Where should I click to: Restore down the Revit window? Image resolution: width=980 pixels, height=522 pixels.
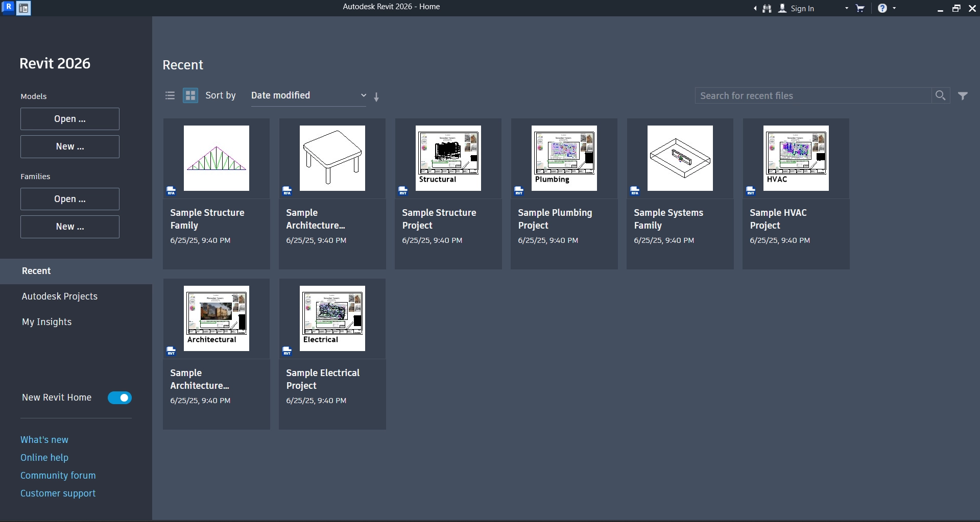pos(956,9)
